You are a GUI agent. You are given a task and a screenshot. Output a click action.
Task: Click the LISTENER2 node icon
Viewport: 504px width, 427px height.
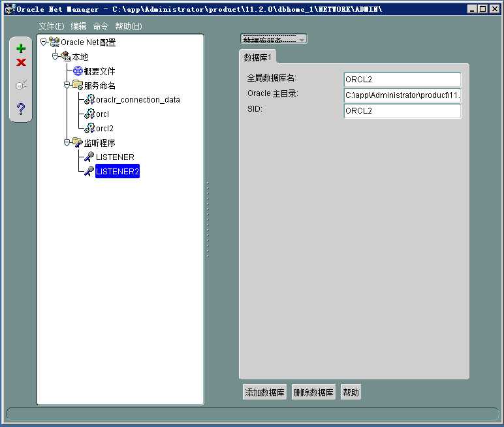pyautogui.click(x=89, y=171)
